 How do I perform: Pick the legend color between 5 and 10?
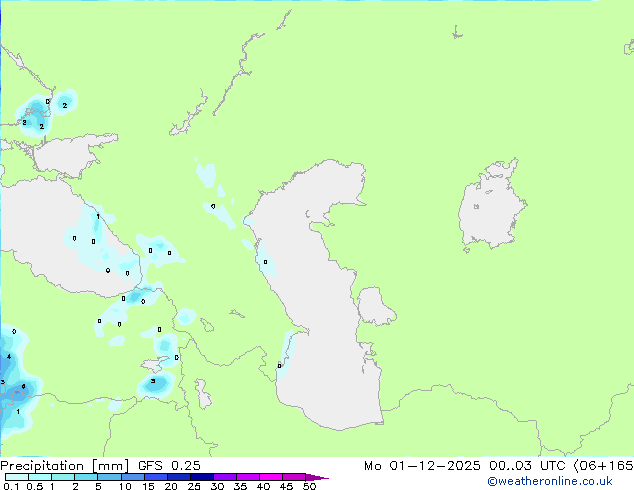[x=110, y=477]
